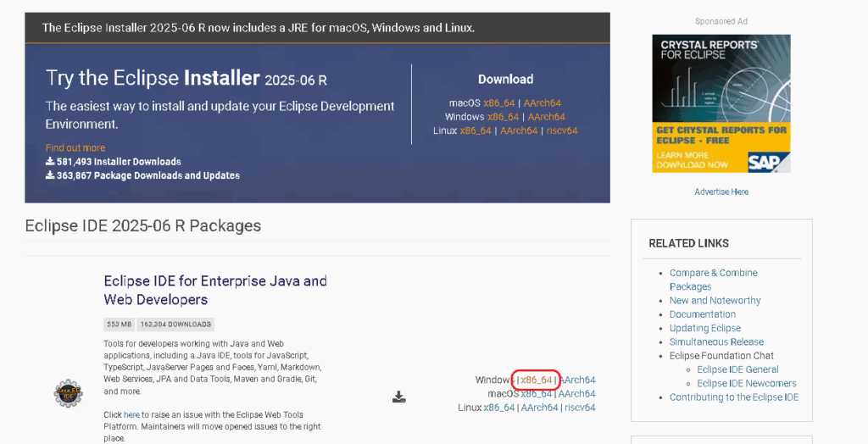
Task: Download Installer for Windows AArch64
Action: [x=547, y=117]
